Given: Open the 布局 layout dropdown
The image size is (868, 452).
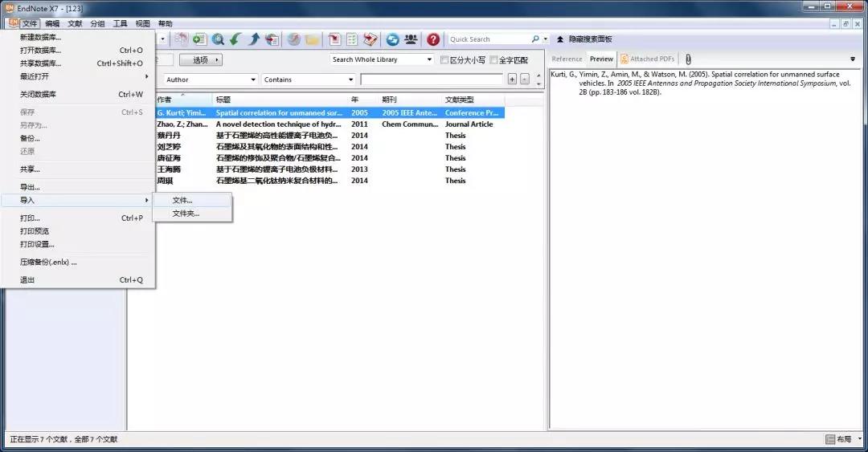Looking at the screenshot, I should pyautogui.click(x=860, y=439).
